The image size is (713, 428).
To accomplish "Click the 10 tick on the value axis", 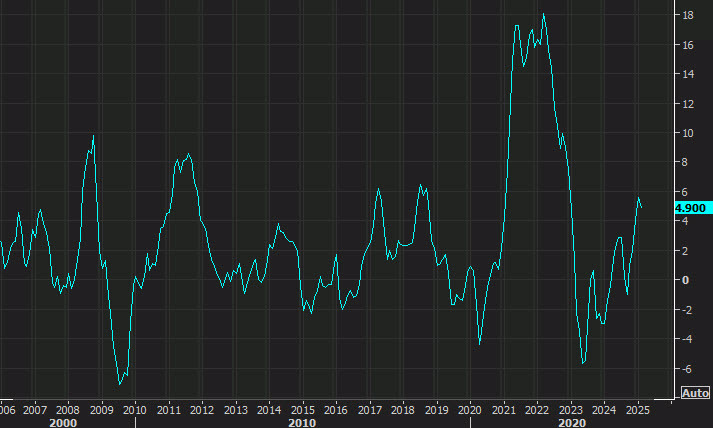I will pos(689,133).
